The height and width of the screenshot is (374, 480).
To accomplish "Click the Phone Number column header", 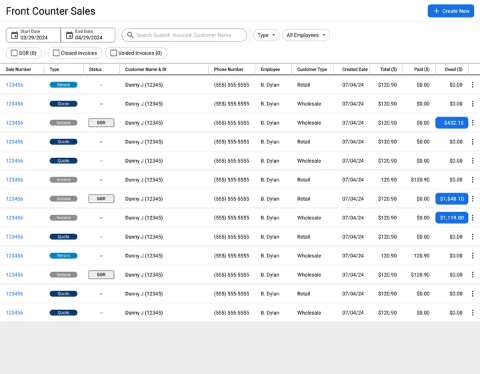I will (229, 69).
